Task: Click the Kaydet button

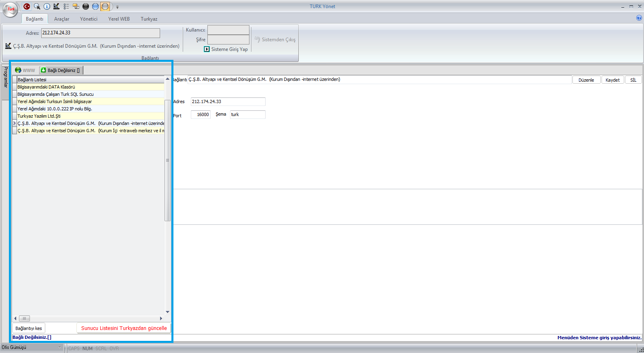Action: (x=612, y=80)
